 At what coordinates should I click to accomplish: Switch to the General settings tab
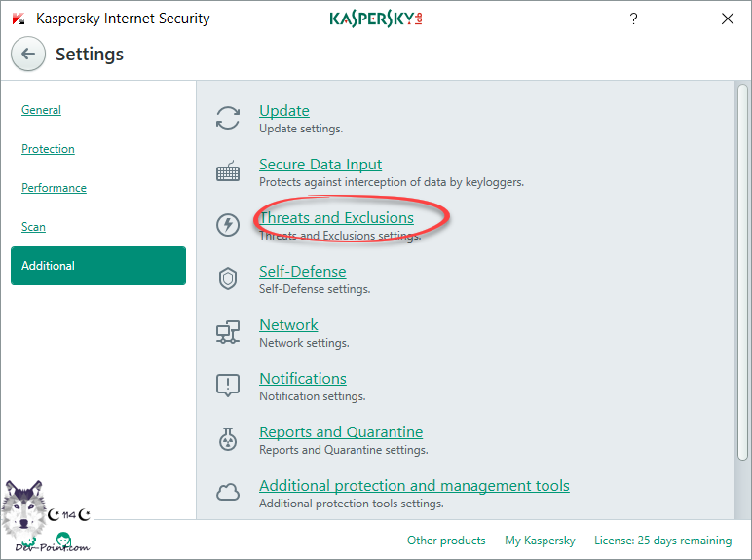click(41, 110)
